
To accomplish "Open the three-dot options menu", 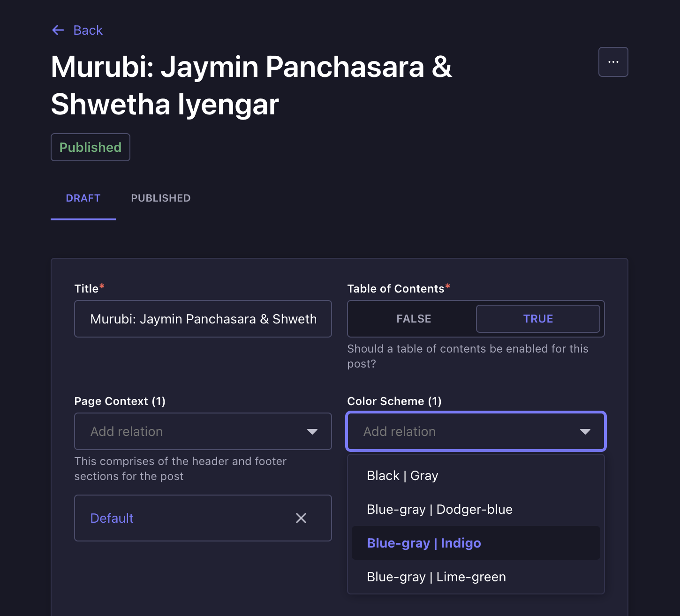I will pyautogui.click(x=613, y=61).
